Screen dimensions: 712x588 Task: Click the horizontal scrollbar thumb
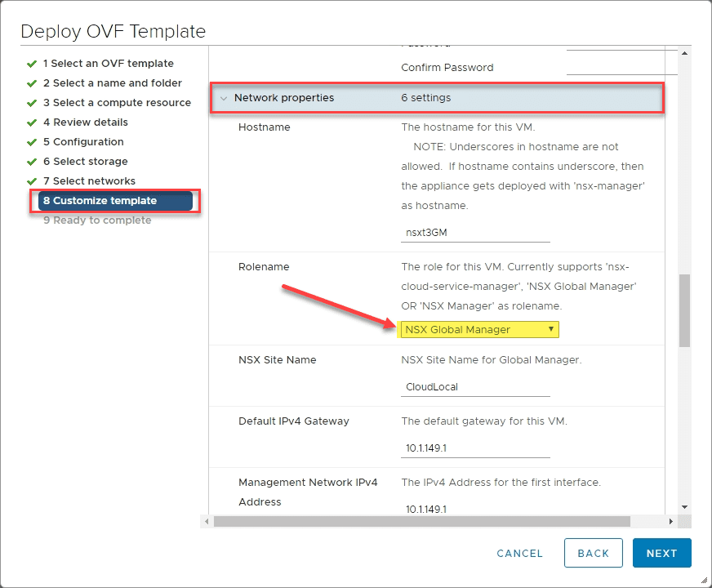pos(422,521)
